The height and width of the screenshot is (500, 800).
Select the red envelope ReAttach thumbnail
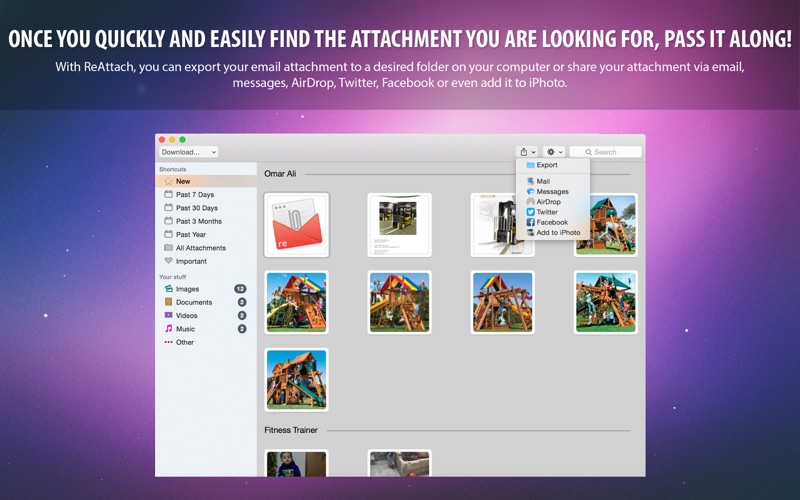[296, 225]
